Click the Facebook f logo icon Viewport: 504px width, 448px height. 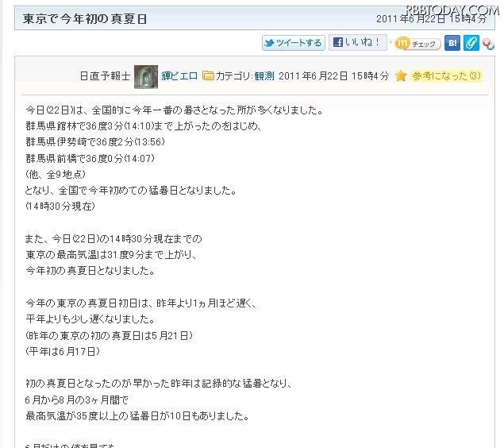pyautogui.click(x=338, y=42)
